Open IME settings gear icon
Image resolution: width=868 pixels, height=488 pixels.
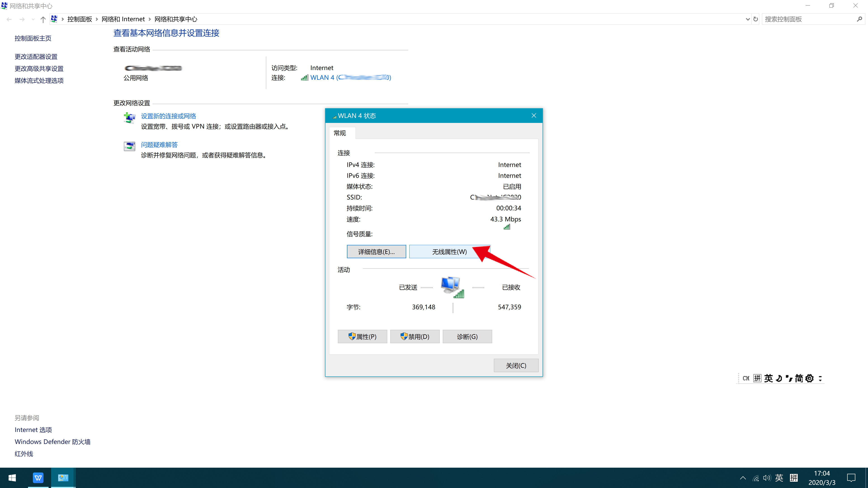tap(809, 378)
